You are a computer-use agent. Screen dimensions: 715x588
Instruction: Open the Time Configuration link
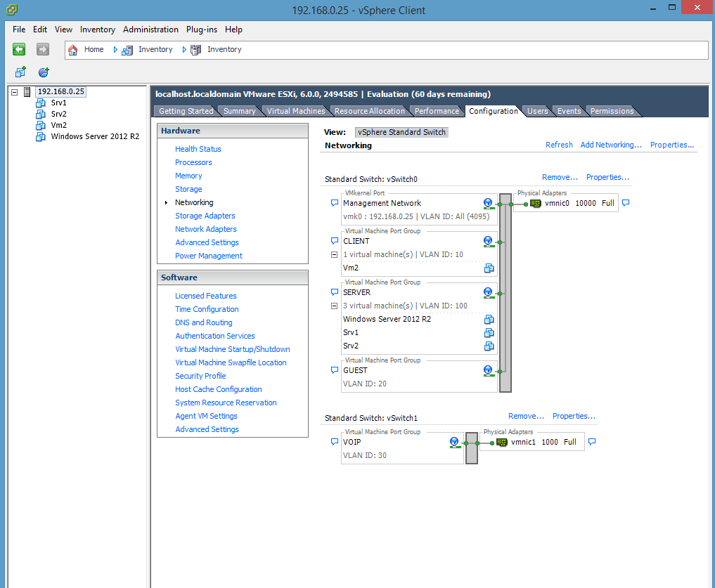coord(207,309)
